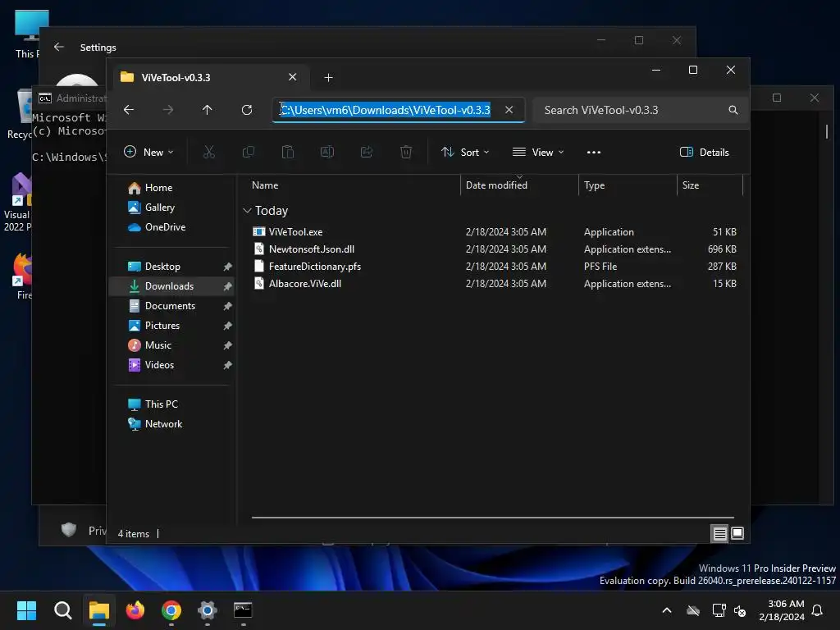Select FeatureDictionary.pfs file
The image size is (840, 630).
coord(314,267)
